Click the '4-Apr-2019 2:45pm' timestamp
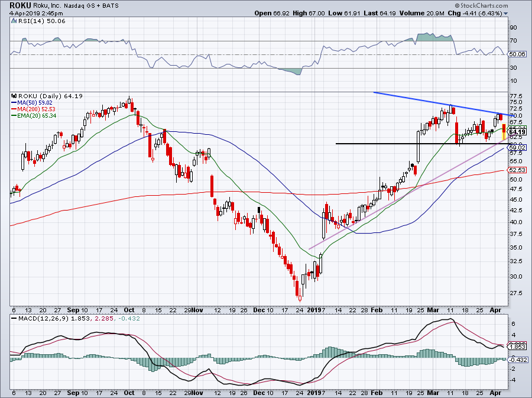 [x=36, y=13]
